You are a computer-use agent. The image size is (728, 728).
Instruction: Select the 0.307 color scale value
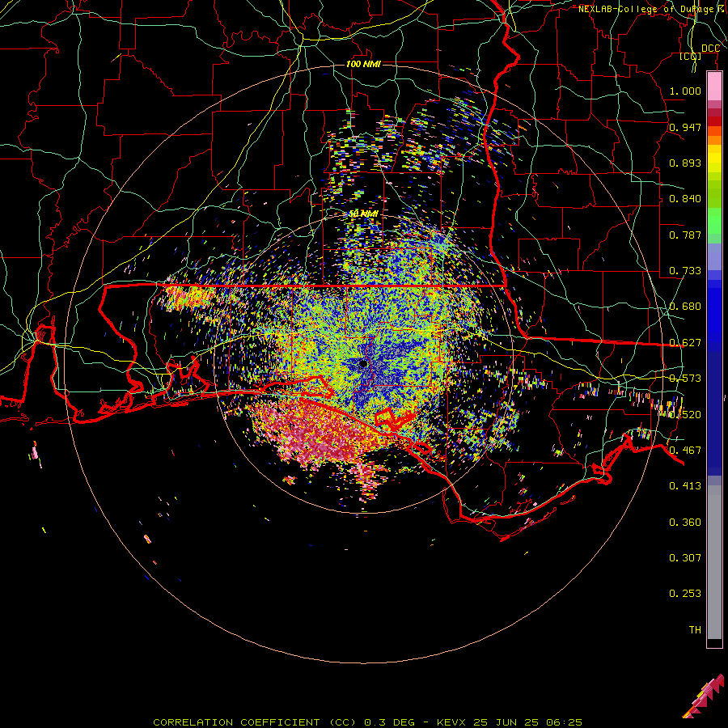pos(685,557)
